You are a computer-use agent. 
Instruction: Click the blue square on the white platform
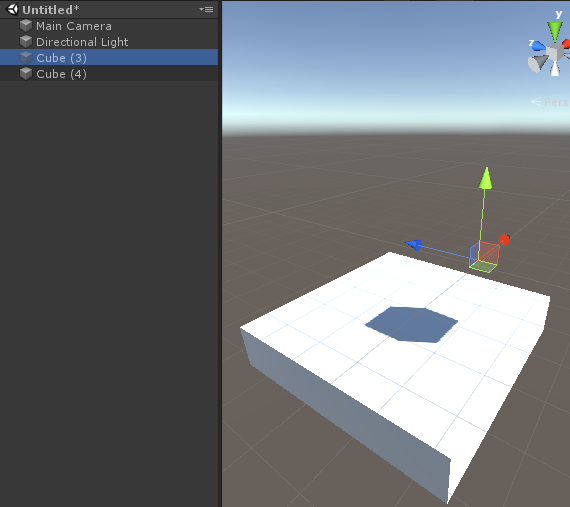click(412, 325)
